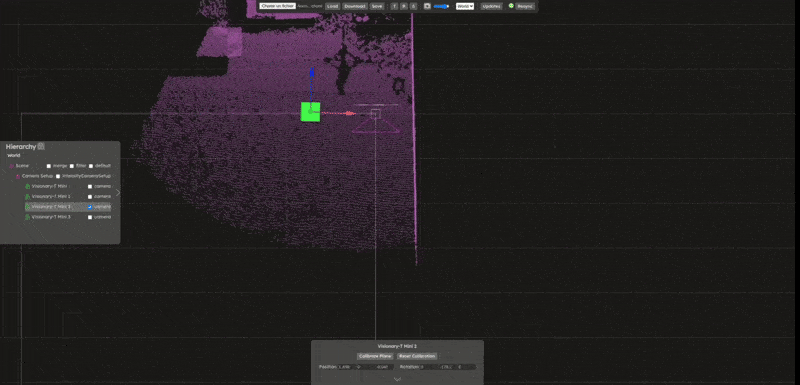Toggle the merge checkbox
Image resolution: width=800 pixels, height=385 pixels.
click(x=49, y=166)
